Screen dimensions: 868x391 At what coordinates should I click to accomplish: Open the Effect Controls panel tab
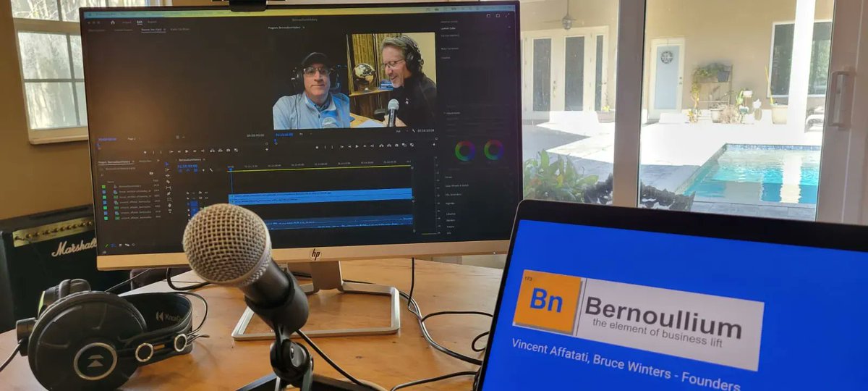click(96, 30)
